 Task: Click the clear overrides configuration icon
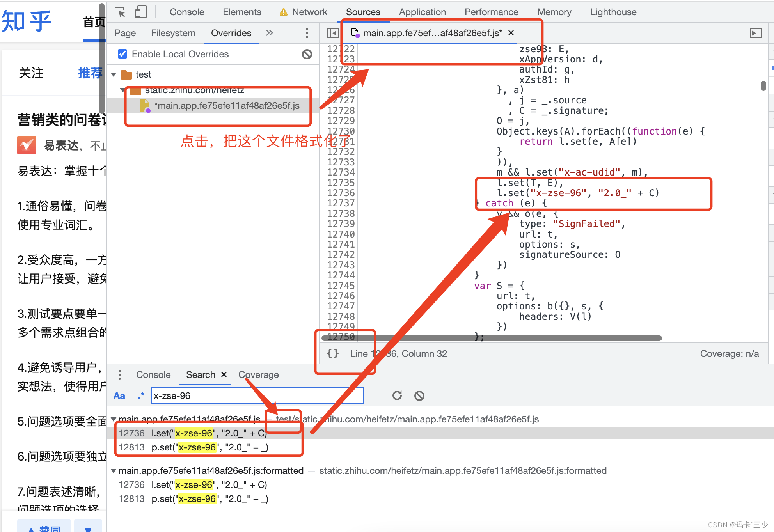coord(307,54)
